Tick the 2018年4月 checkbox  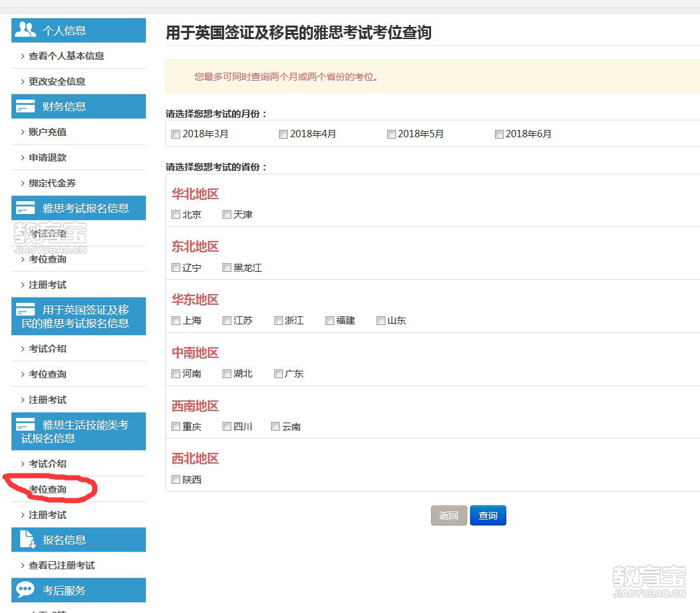pos(284,134)
